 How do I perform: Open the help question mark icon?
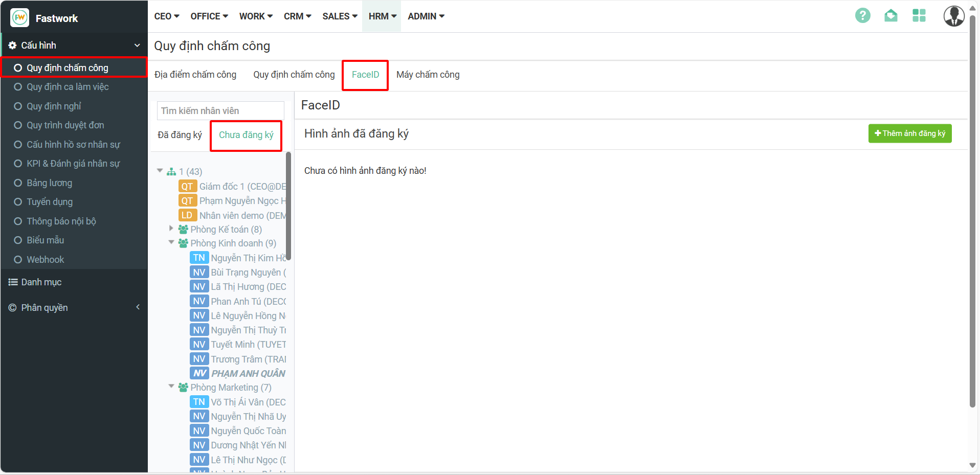862,16
